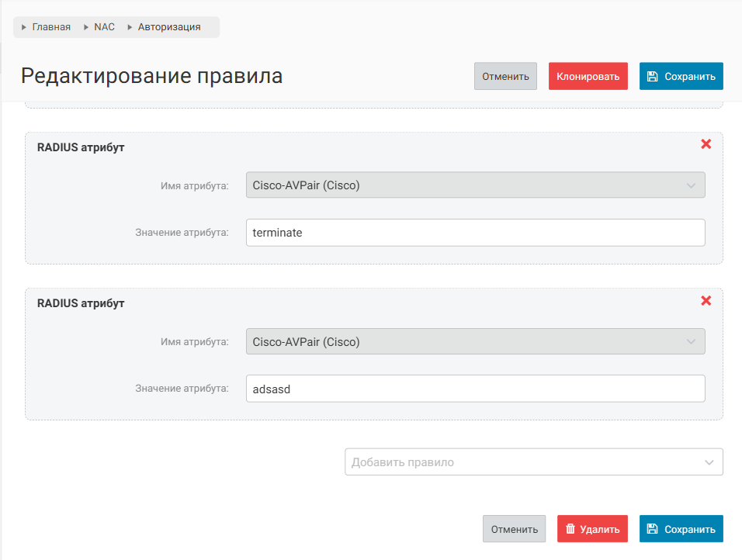742x560 pixels.
Task: Click the trash icon in Удалить button
Action: tap(570, 529)
